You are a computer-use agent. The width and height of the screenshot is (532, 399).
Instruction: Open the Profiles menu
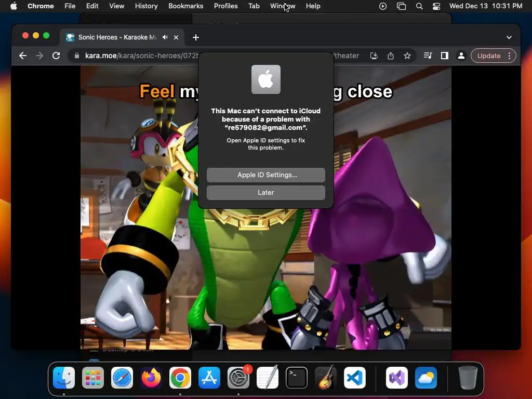(x=225, y=6)
